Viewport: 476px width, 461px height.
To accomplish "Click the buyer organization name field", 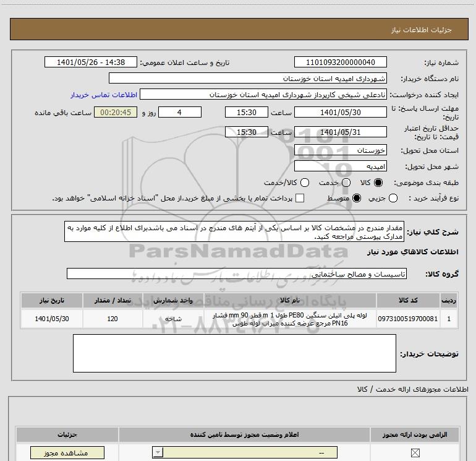I will coord(248,79).
